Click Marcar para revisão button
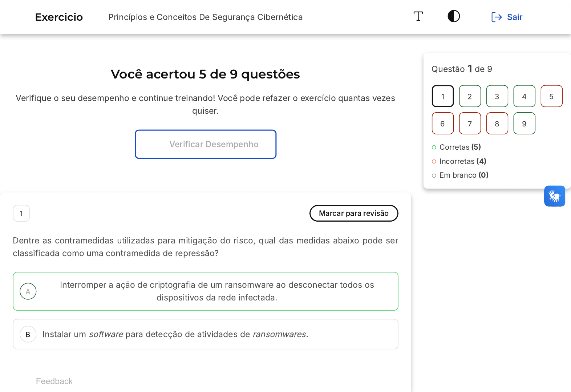 point(353,213)
